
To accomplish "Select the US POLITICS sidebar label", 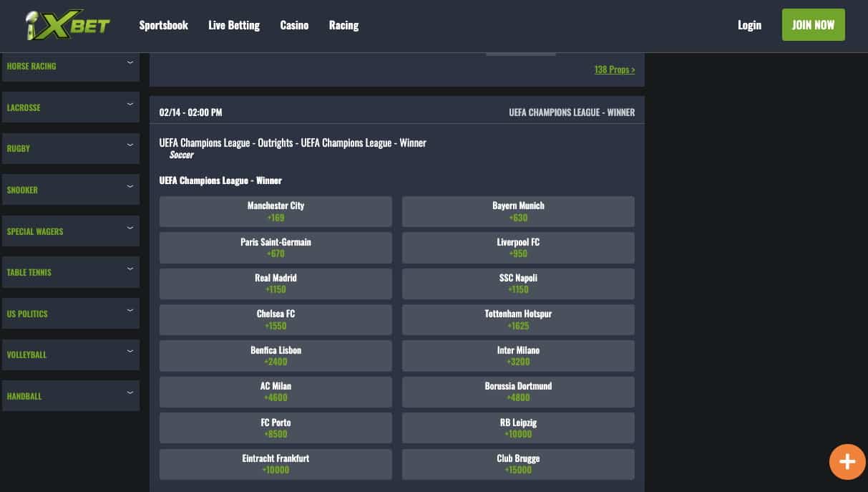I will (x=27, y=314).
